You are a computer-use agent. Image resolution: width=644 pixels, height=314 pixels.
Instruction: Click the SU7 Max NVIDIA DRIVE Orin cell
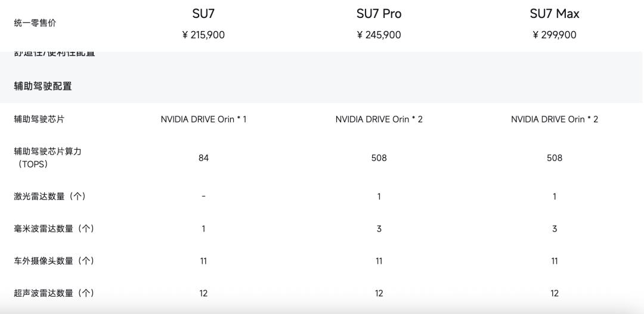click(x=554, y=119)
